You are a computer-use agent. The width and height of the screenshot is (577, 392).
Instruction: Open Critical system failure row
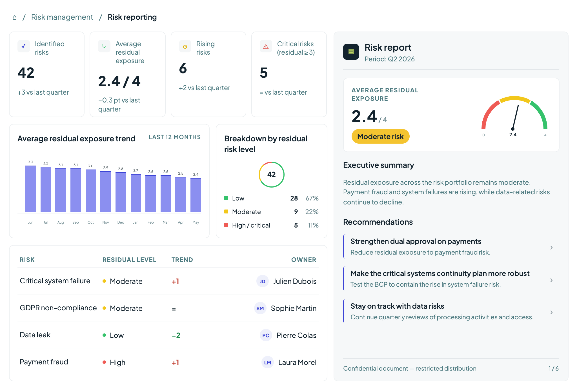point(168,281)
